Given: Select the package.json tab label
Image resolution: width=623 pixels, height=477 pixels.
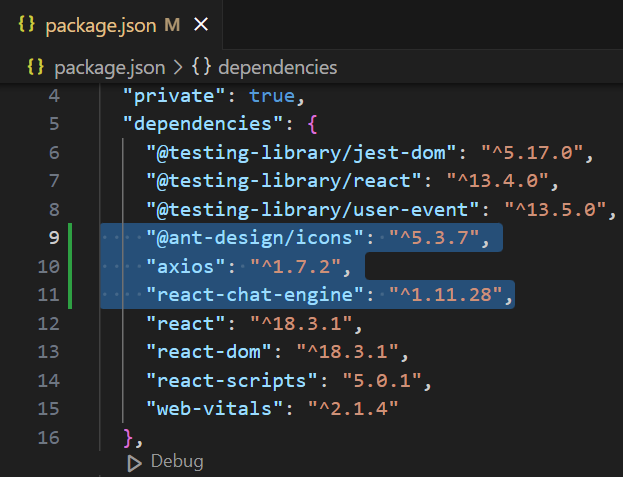Looking at the screenshot, I should click(101, 26).
